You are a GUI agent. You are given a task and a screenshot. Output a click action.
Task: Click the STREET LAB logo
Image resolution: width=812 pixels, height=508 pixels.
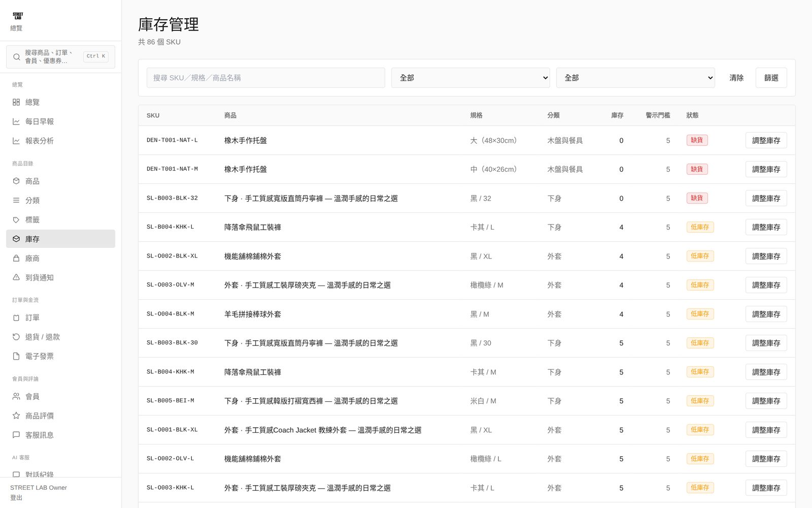(x=18, y=16)
